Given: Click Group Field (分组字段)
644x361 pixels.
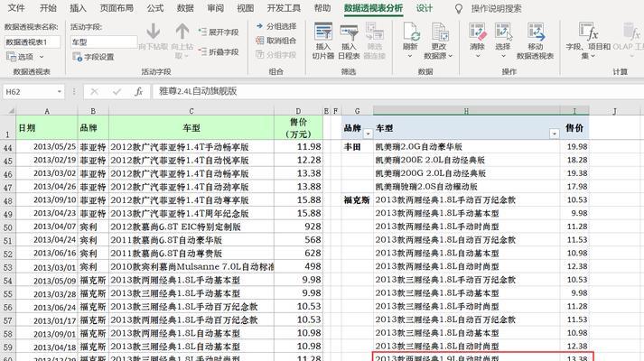Looking at the screenshot, I should (276, 54).
